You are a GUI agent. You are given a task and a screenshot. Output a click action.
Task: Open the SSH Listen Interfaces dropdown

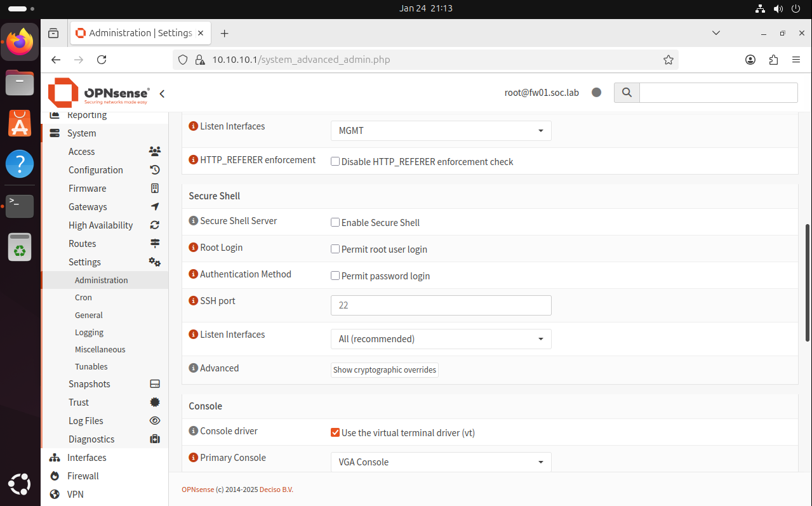tap(441, 338)
